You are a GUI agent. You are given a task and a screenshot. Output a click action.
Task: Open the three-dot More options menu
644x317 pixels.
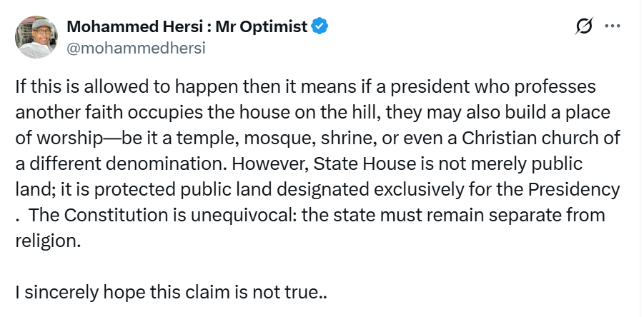(x=613, y=26)
